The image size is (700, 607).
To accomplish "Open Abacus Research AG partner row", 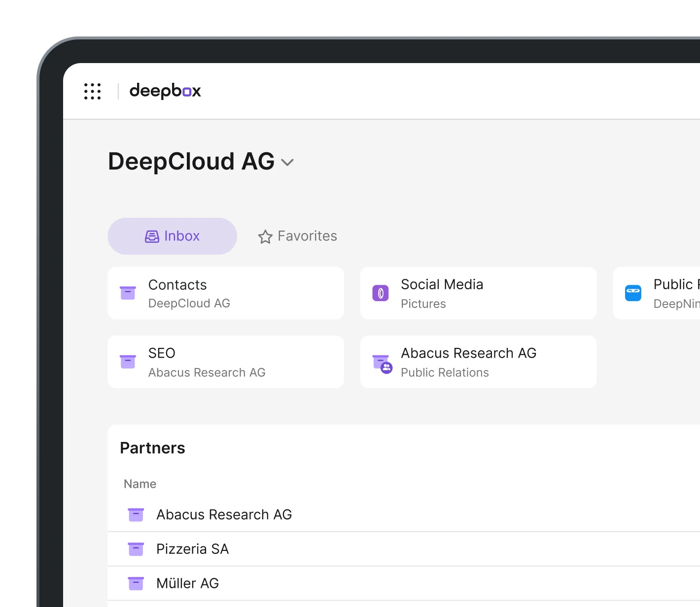I will click(x=404, y=514).
